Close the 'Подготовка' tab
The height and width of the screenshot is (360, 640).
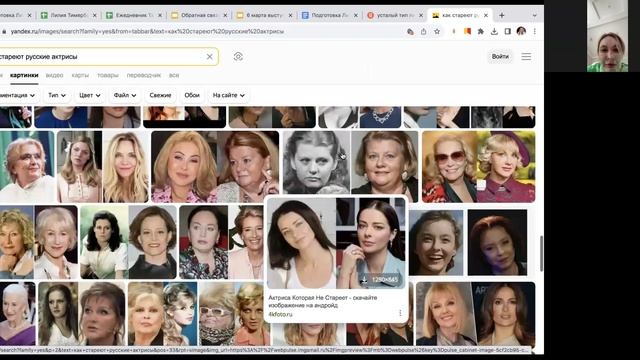pos(356,15)
